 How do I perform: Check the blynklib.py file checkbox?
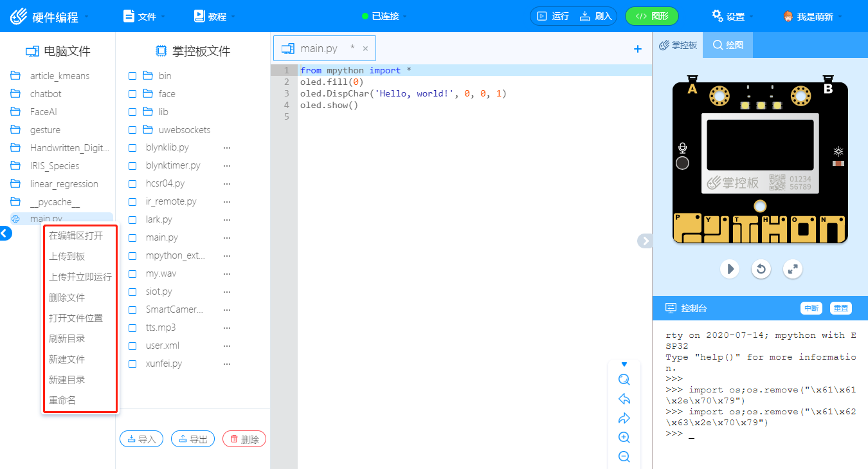click(132, 148)
